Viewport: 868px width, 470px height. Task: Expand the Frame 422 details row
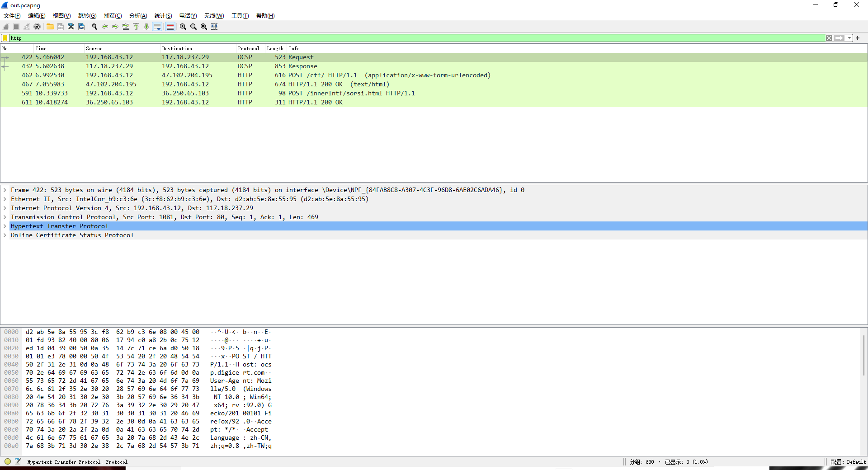tap(5, 190)
